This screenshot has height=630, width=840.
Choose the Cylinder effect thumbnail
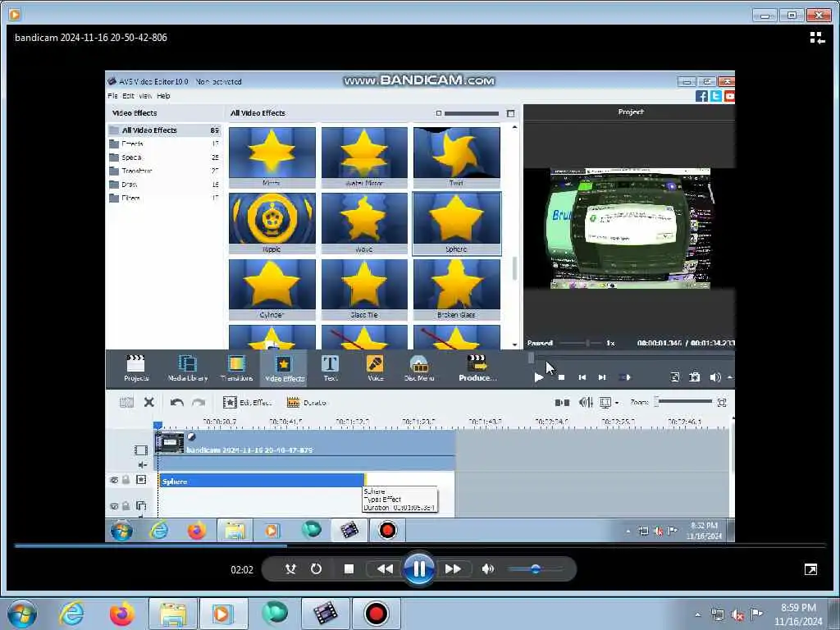coord(272,290)
